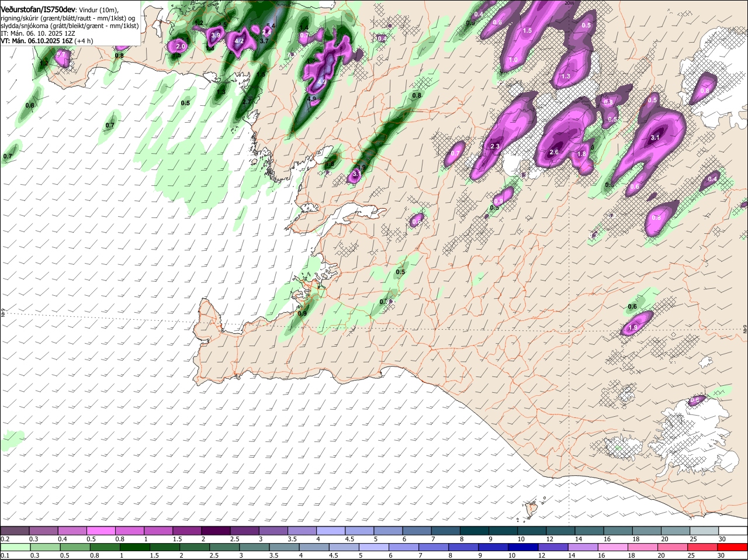Click the dark blue green-row swatch at value 10
The image size is (748, 560).
[522, 547]
